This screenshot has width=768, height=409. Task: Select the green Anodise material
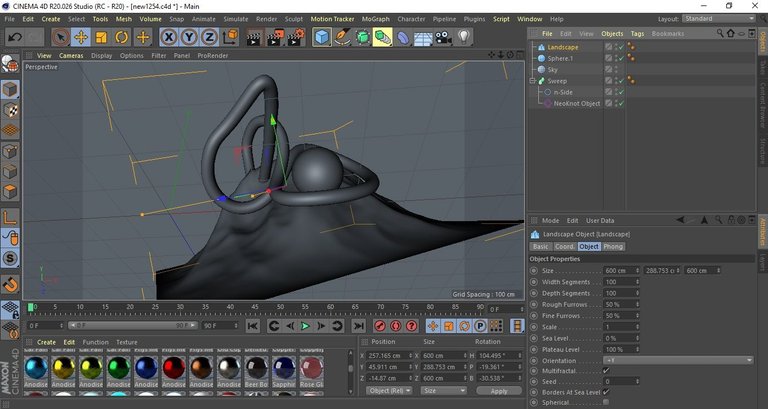(119, 368)
